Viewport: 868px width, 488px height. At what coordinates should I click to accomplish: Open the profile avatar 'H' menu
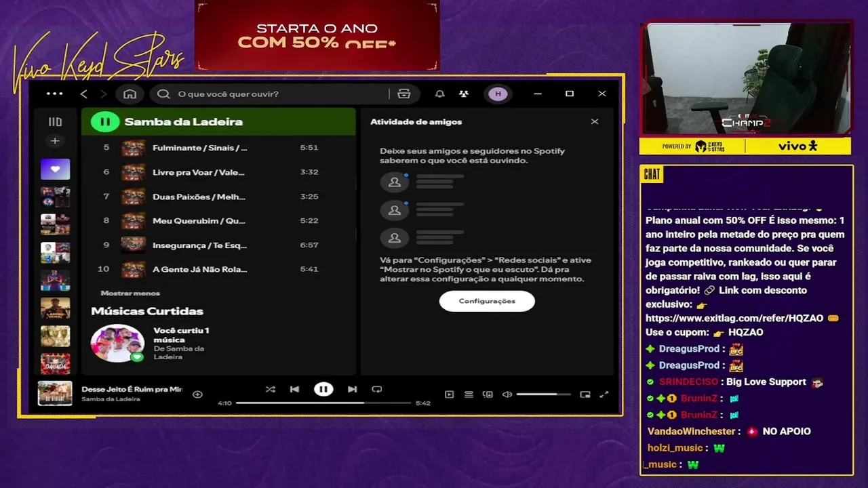(498, 94)
